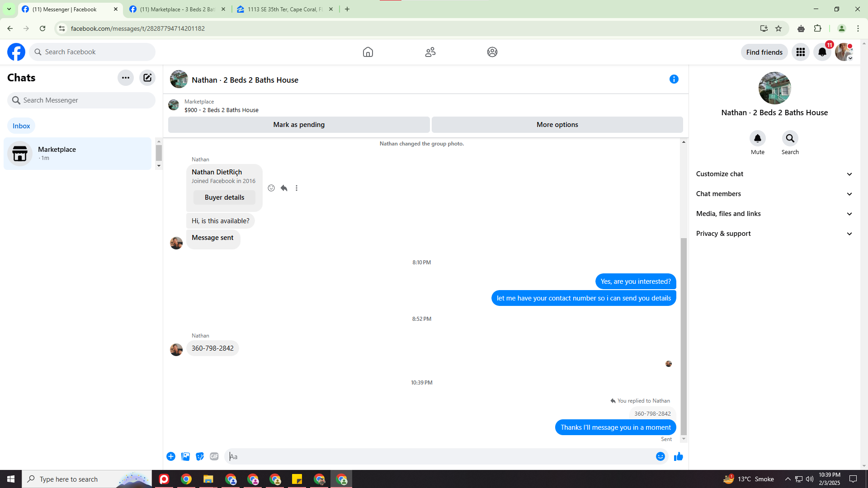Switch to the Marketplace 3 Beds tab
This screenshot has width=868, height=488.
177,9
